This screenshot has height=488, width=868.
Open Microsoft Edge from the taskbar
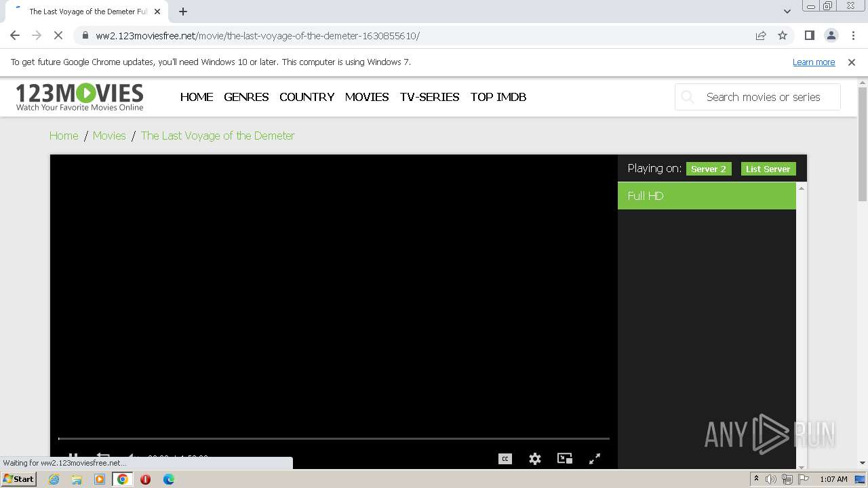[169, 479]
